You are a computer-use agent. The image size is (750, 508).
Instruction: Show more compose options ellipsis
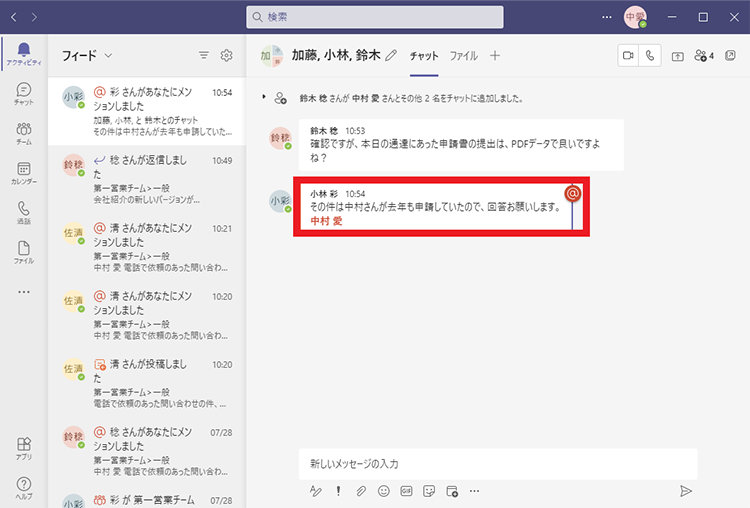[474, 491]
